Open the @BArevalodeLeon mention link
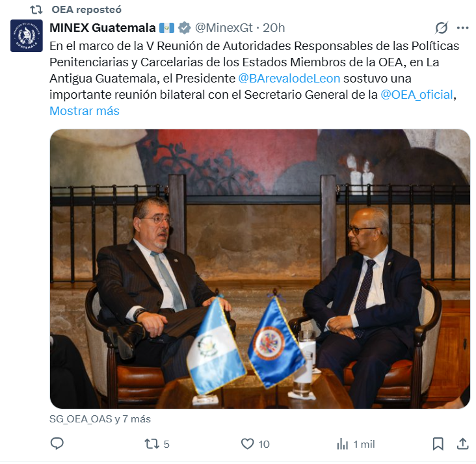The height and width of the screenshot is (464, 476). click(289, 79)
